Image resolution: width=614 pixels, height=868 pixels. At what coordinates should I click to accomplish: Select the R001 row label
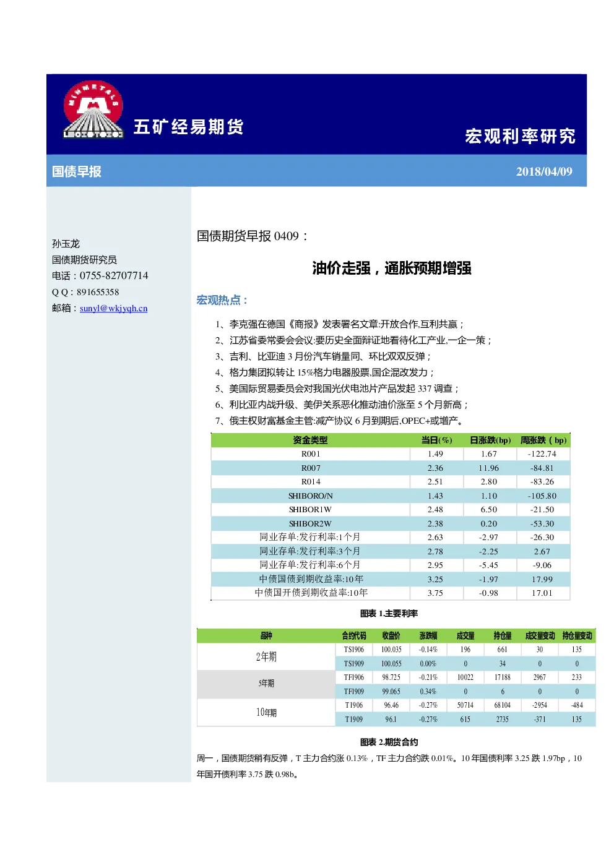(x=311, y=454)
